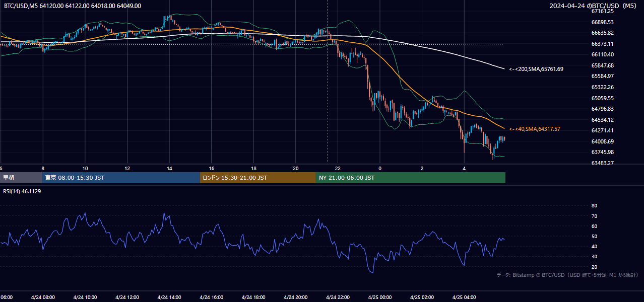Click the 4/24 20:00 time label

pyautogui.click(x=296, y=297)
